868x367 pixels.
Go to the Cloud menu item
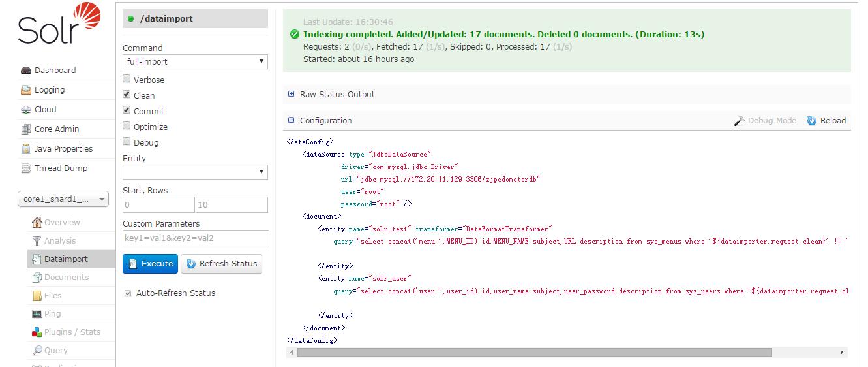click(45, 110)
